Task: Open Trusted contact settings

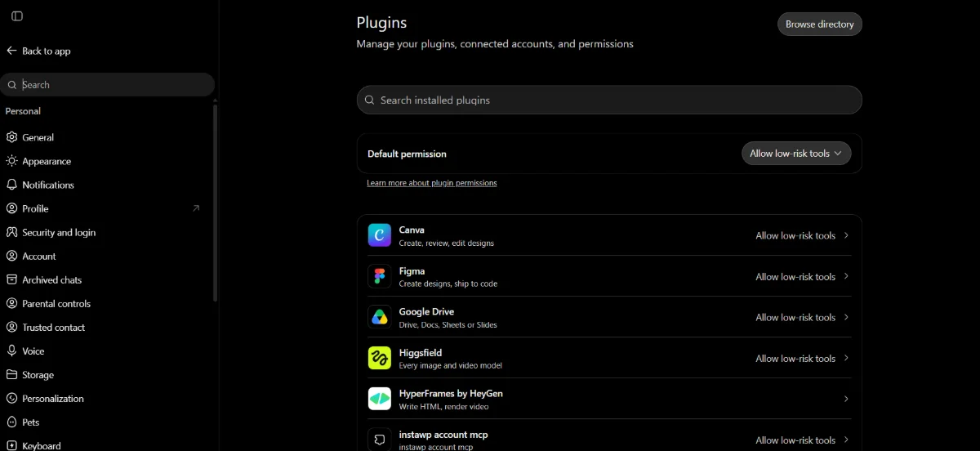Action: click(106, 327)
